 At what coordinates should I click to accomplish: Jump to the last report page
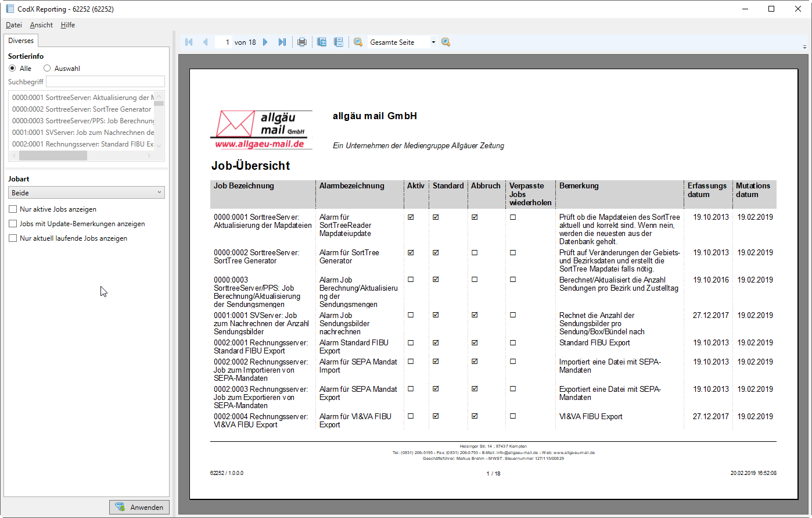point(282,42)
